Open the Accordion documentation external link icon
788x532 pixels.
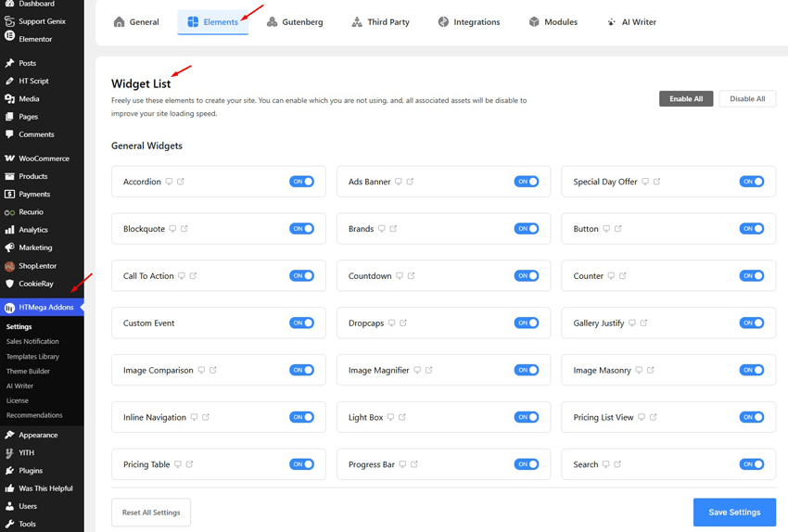[x=181, y=182]
